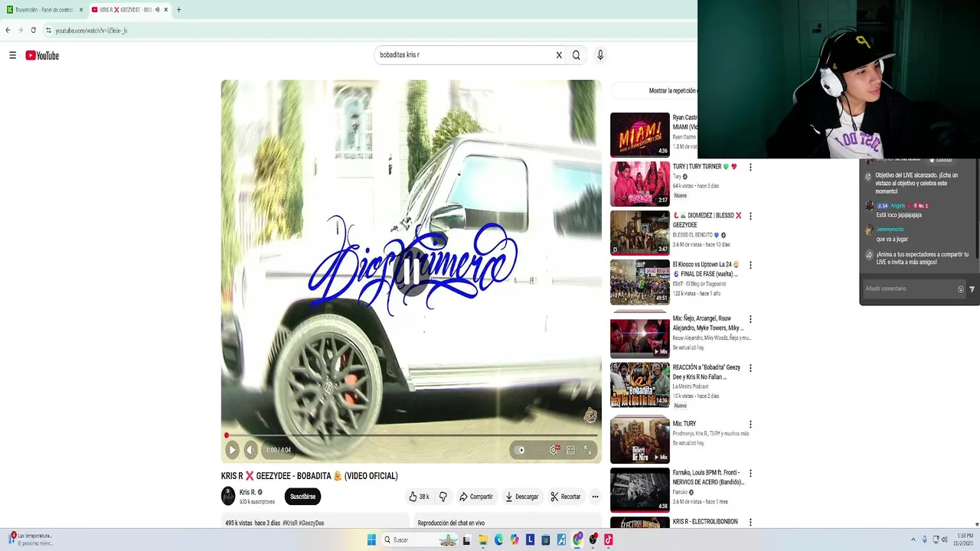Screen dimensions: 980x551
Task: Toggle the autoplay switch in player
Action: point(521,450)
